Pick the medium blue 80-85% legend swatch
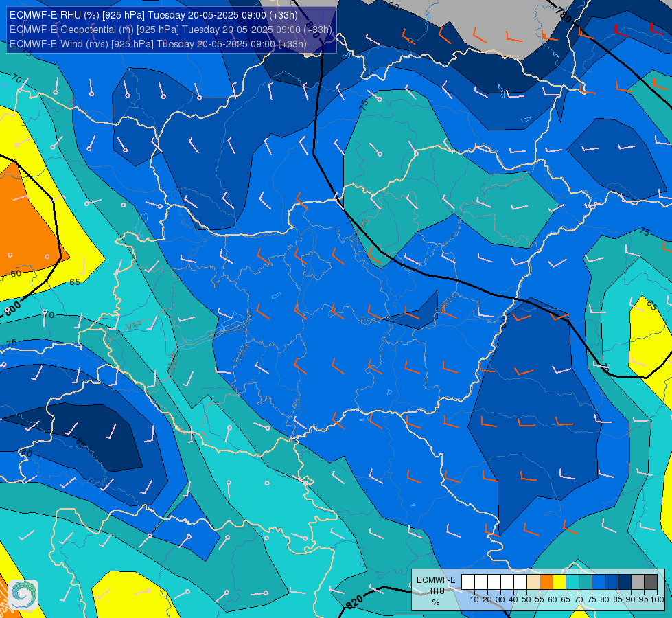 612,582
